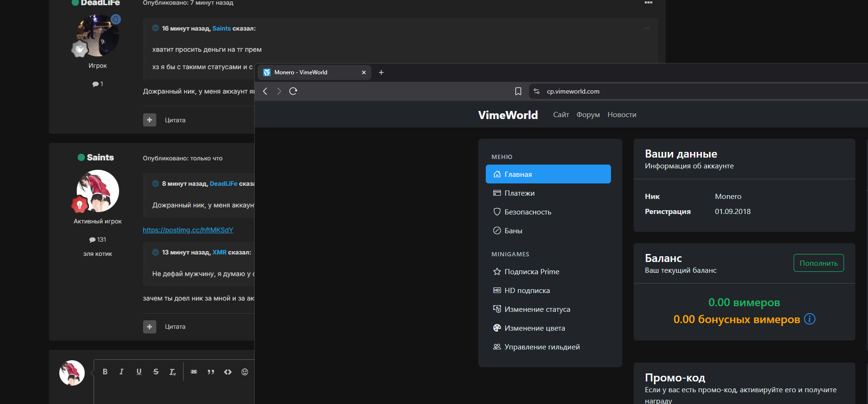Open Изменение цвета
This screenshot has width=868, height=404.
(548, 328)
